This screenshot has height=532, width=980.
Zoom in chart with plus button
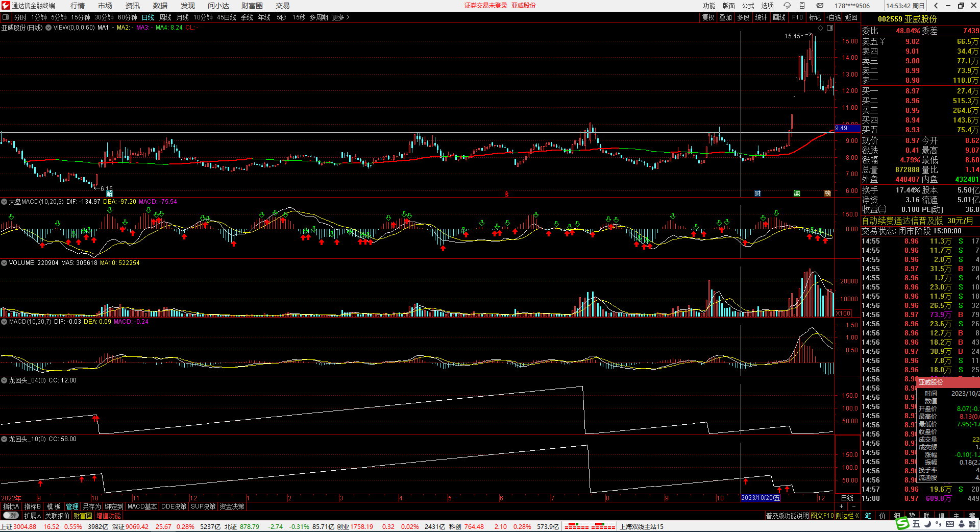point(841,506)
